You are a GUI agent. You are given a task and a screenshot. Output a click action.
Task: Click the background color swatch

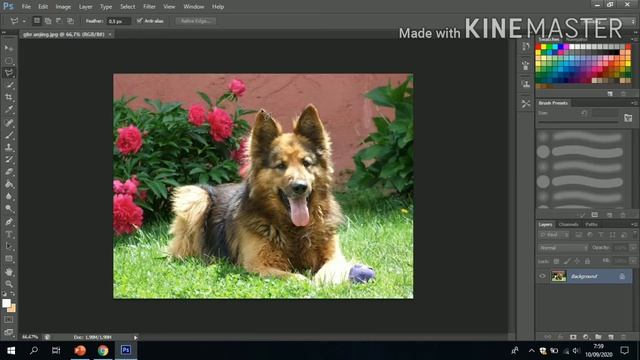point(12,309)
